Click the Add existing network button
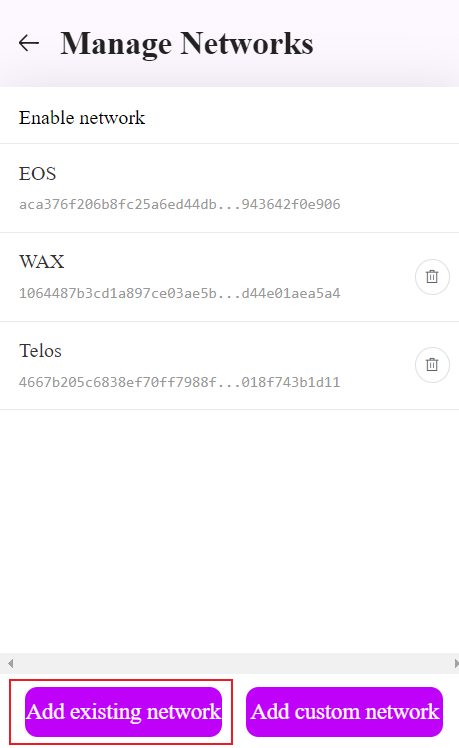The height and width of the screenshot is (748, 459). point(124,712)
